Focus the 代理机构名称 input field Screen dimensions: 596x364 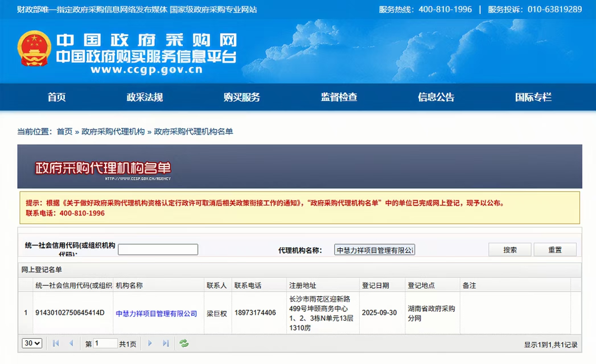pos(375,250)
